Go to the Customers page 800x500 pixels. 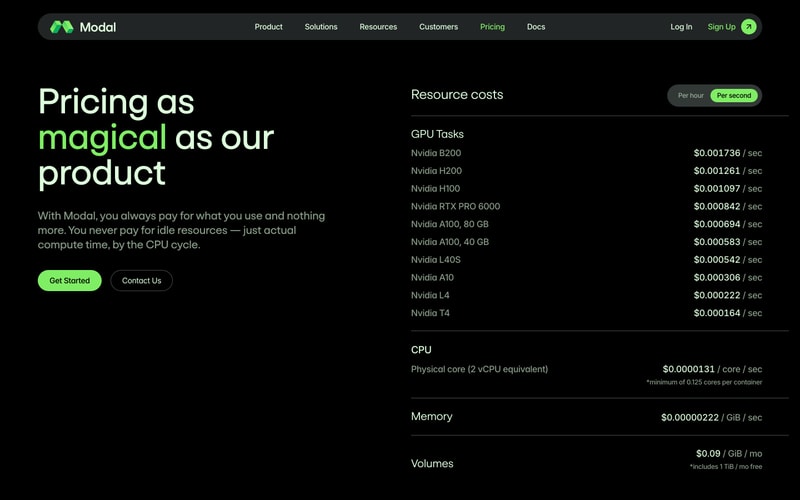pyautogui.click(x=438, y=27)
